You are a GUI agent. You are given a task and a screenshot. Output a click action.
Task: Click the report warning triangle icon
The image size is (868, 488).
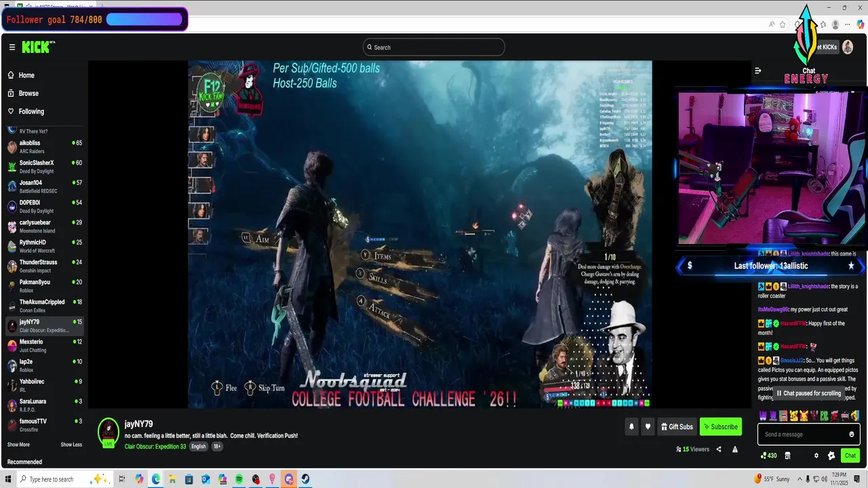pos(734,449)
